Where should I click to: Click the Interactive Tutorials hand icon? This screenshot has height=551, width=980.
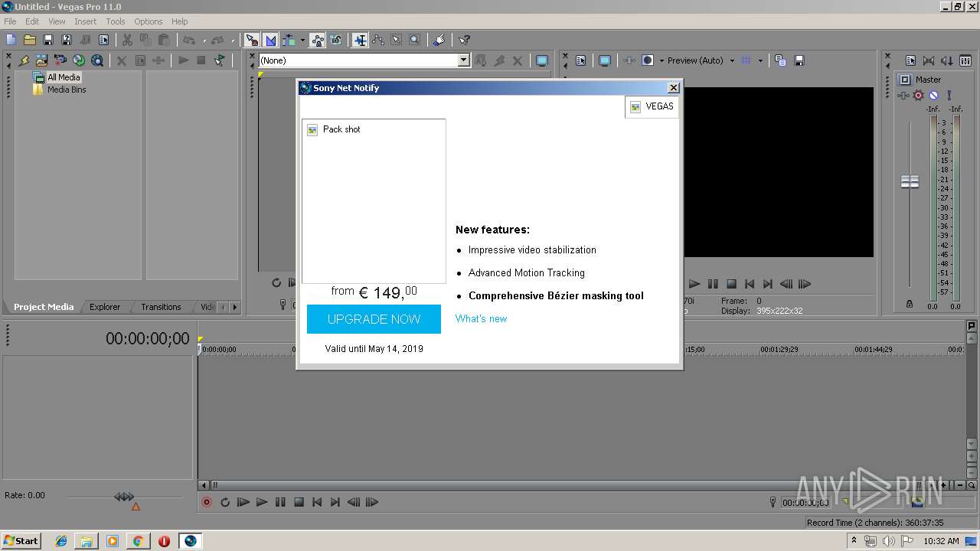coord(439,40)
